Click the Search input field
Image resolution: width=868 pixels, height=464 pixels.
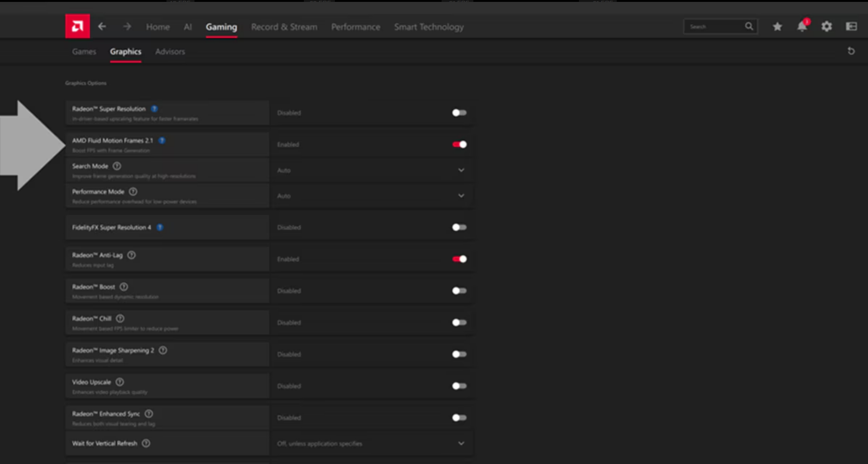click(715, 26)
